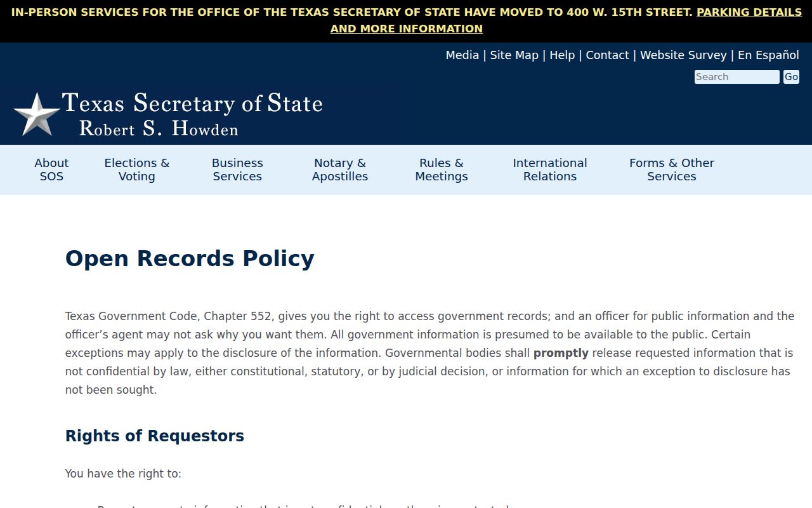Click the Texas Secretary of State title
812x508 pixels.
tap(192, 103)
